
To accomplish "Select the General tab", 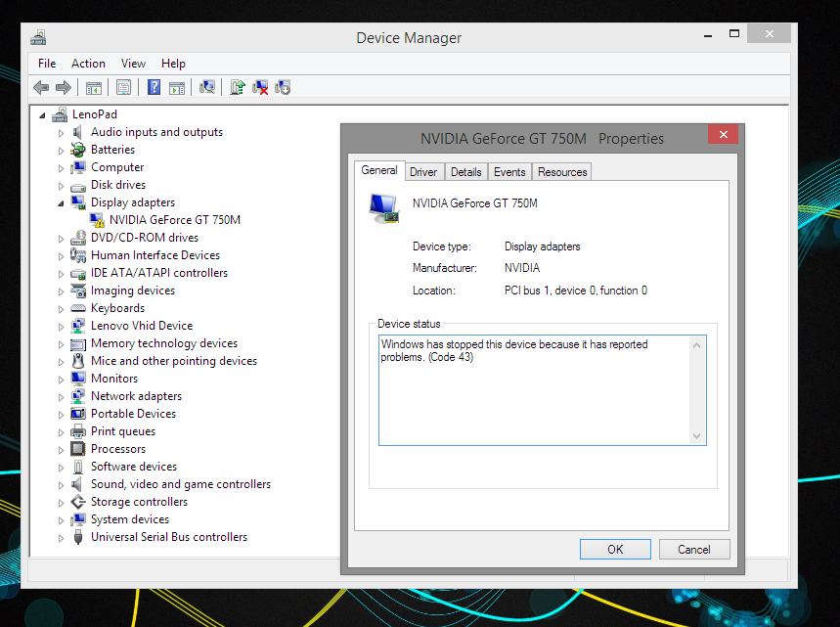I will 379,170.
